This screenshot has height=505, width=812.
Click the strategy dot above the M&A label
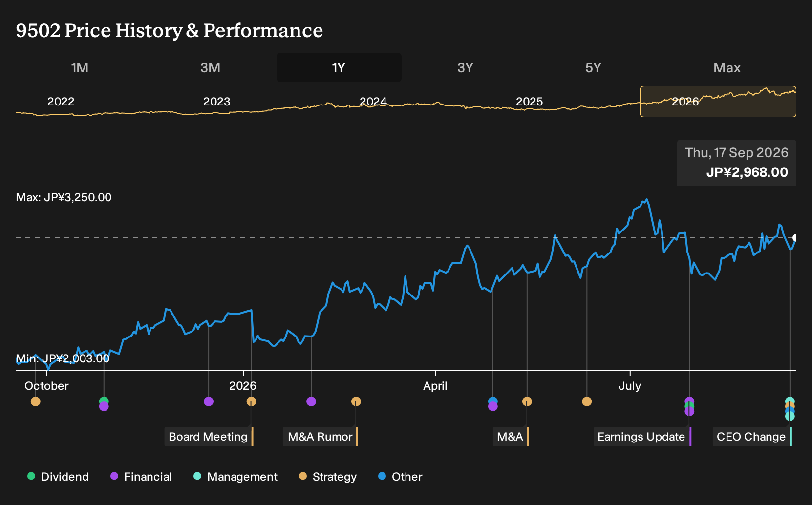(x=527, y=401)
